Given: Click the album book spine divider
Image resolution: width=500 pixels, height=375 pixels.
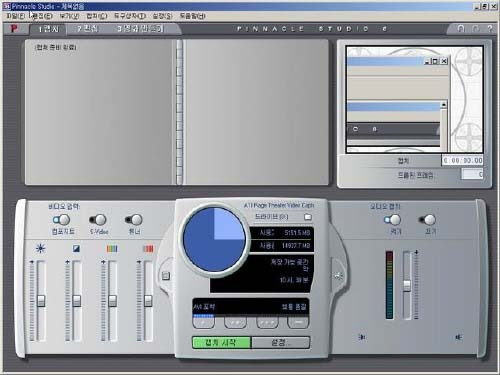Looking at the screenshot, I should (179, 112).
